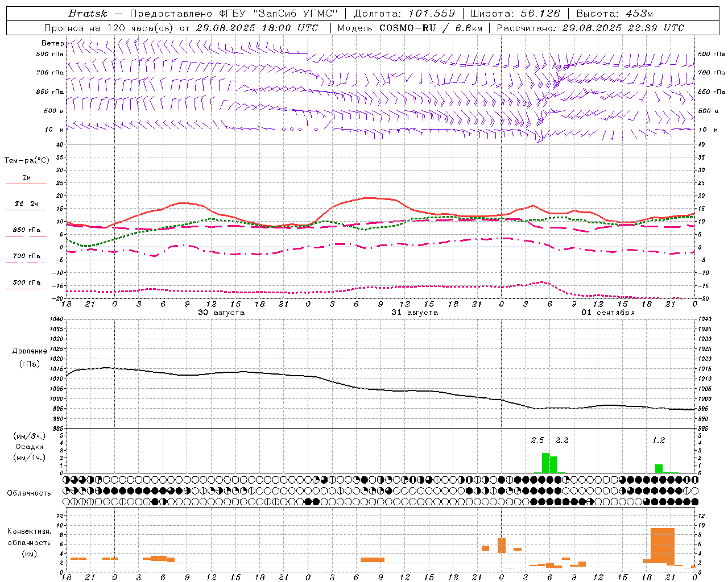Click the "(мм/1ч.)" precipitation unit label
This screenshot has height=582, width=728.
click(x=30, y=458)
